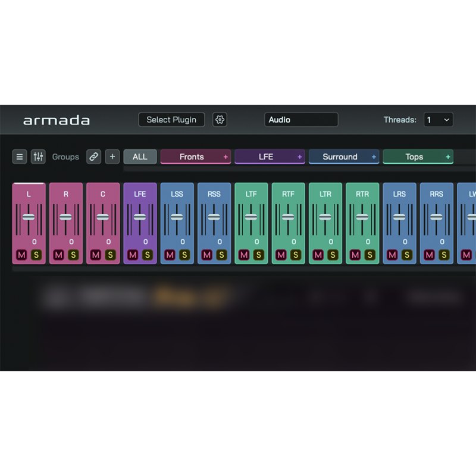Add channel to Fronts group plus
Screen dimensions: 476x476
[x=226, y=157]
